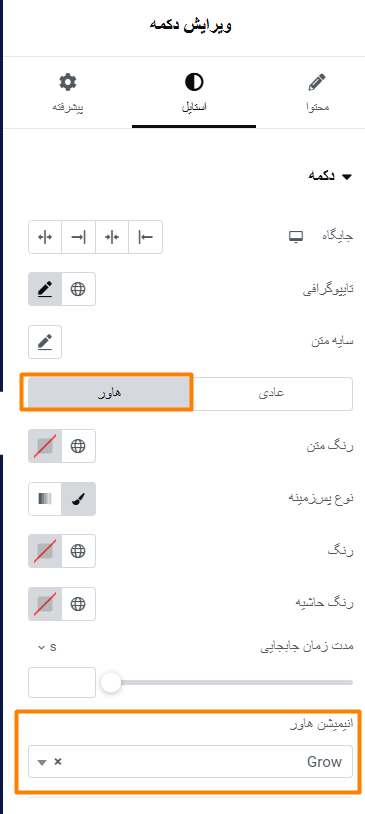Choose the justified alignment option
This screenshot has width=365, height=814.
coord(45,237)
